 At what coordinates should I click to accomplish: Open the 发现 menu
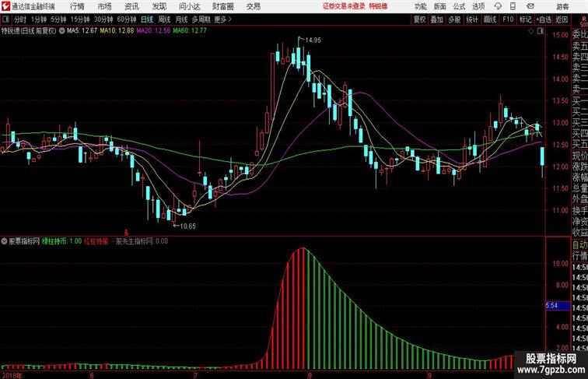[159, 6]
